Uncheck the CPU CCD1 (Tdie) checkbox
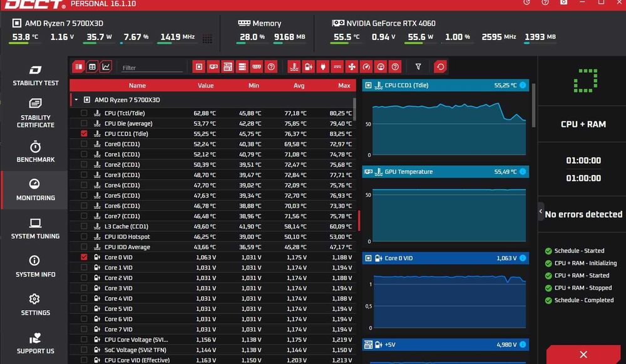Image resolution: width=626 pixels, height=364 pixels. [x=84, y=134]
